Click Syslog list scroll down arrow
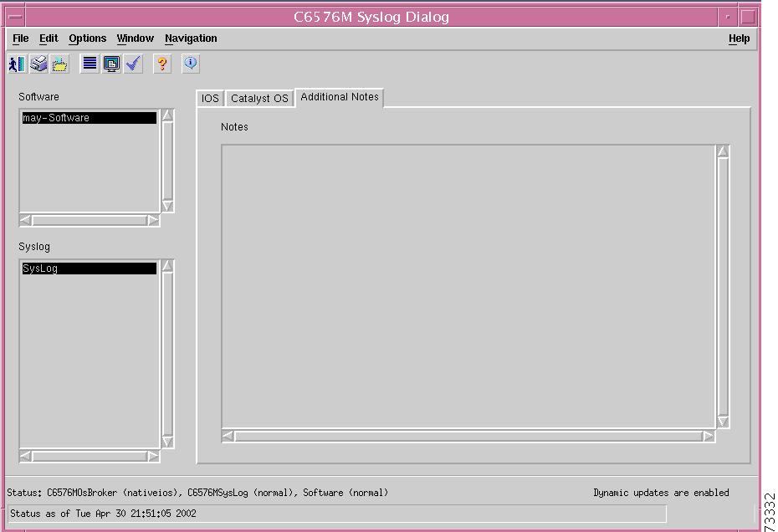Viewport: 778px width, 532px height. 167,442
